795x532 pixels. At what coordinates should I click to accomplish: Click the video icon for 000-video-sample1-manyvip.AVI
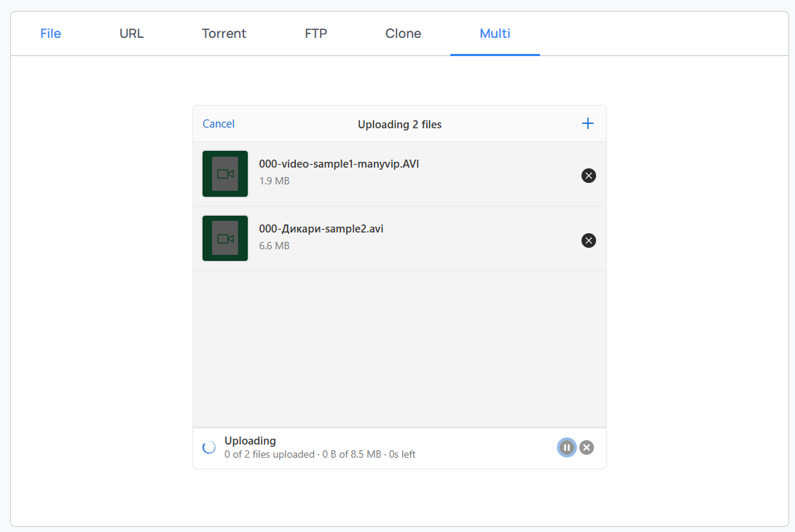pos(224,173)
